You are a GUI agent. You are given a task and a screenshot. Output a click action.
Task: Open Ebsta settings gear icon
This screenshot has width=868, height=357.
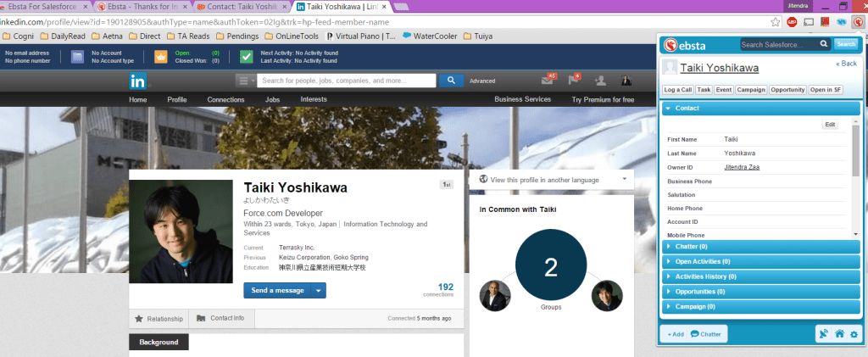854,334
